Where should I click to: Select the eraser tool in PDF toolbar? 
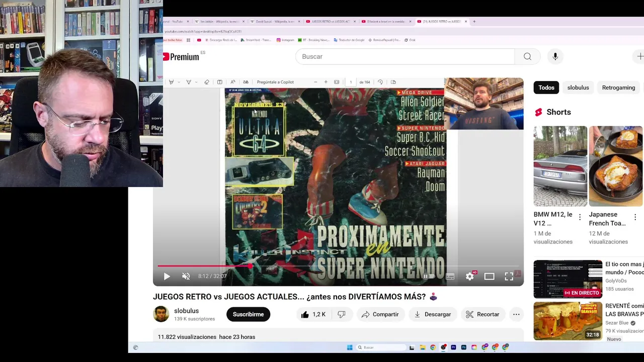point(206,82)
